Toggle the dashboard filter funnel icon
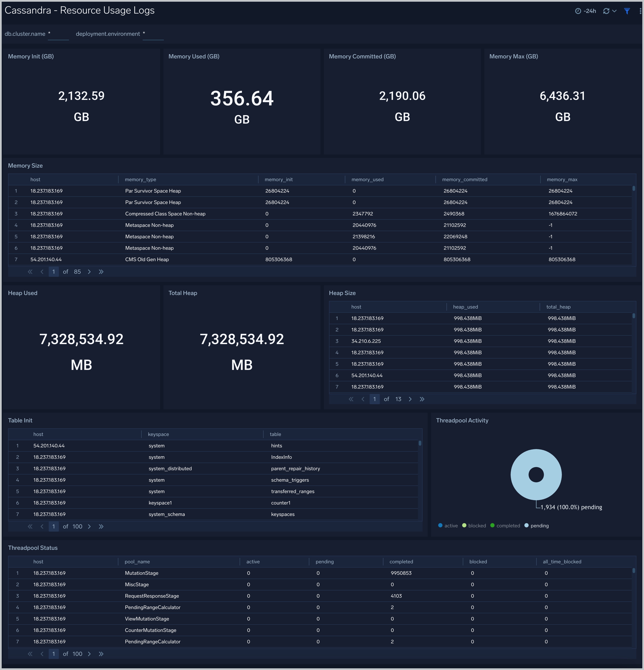The width and height of the screenshot is (644, 670). 627,11
